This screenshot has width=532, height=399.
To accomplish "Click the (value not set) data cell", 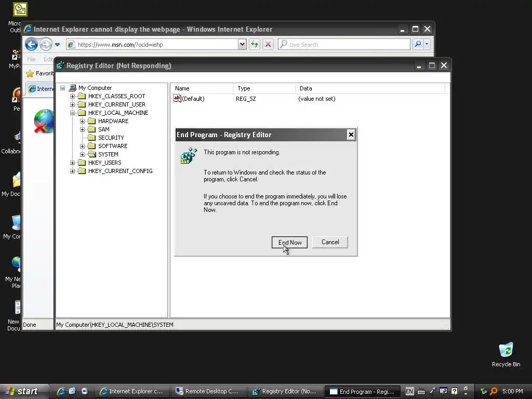I will click(316, 99).
